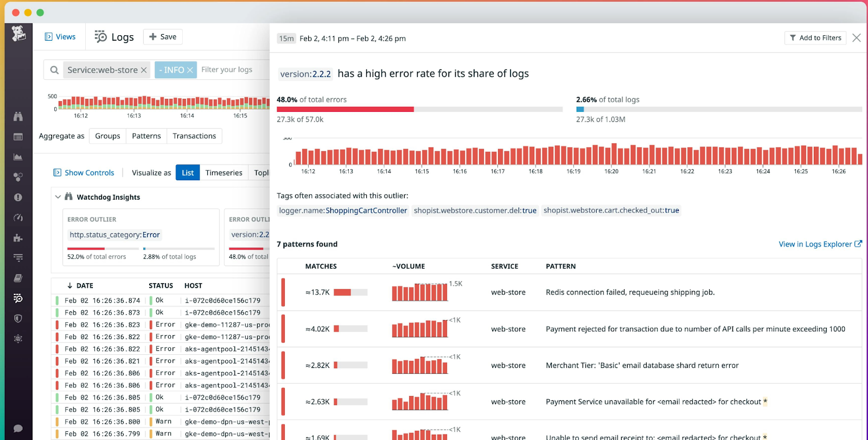Toggle Show Controls panel
Image resolution: width=868 pixels, height=440 pixels.
(x=84, y=173)
